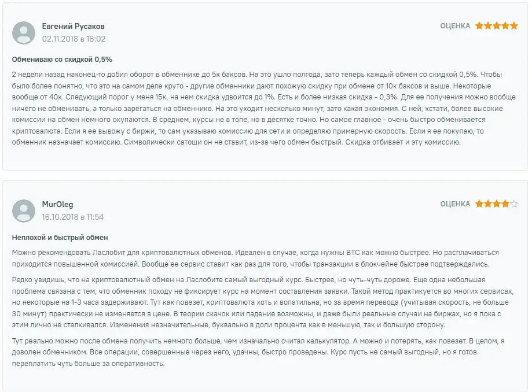Click third star in Евгений Русаков's rating

[x=497, y=26]
